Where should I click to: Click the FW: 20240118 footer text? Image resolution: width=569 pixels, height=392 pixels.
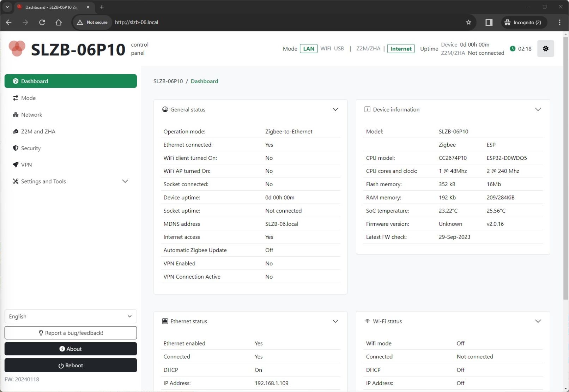(x=22, y=379)
